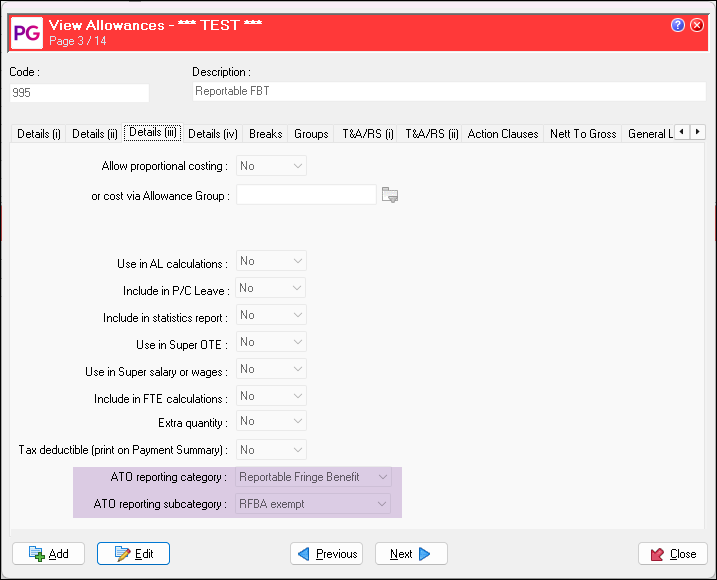This screenshot has height=580, width=717.
Task: Open the ATO reporting category dropdown
Action: coord(313,477)
